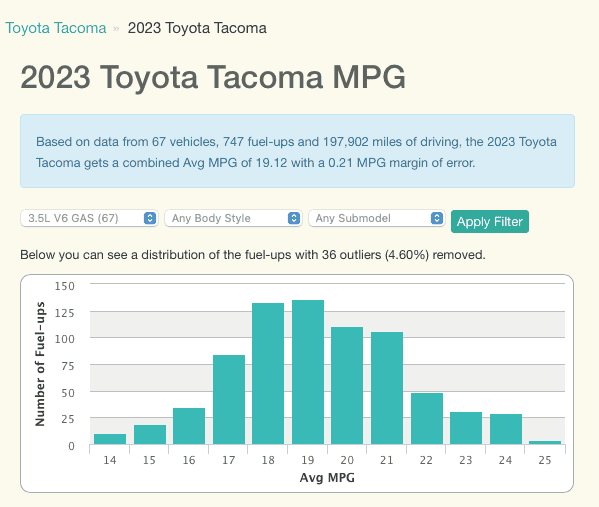Viewport: 599px width, 507px height.
Task: Select the 18 MPG bar in chart
Action: (x=268, y=374)
